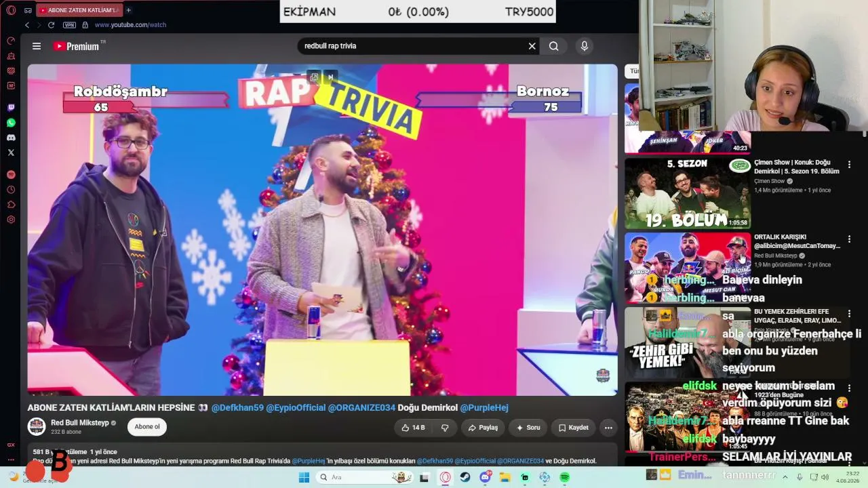The image size is (868, 488).
Task: Open WhatsApp in Opera sidebar
Action: tap(11, 123)
